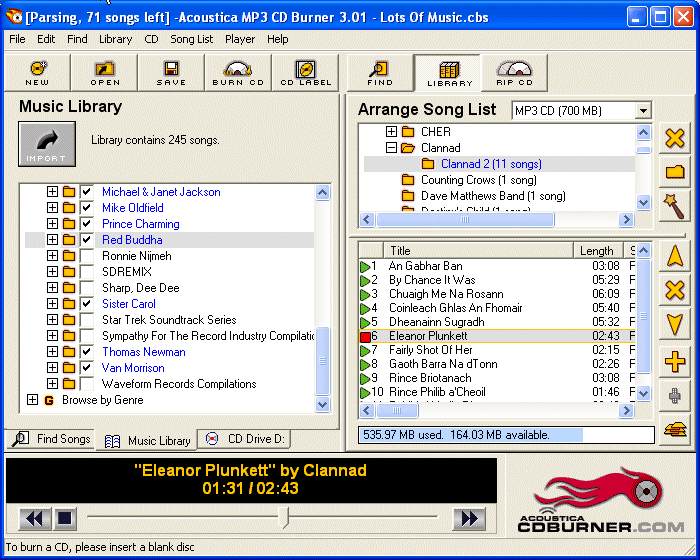Screen dimensions: 700x560
Task: Click the playback position slider thumb
Action: click(283, 518)
